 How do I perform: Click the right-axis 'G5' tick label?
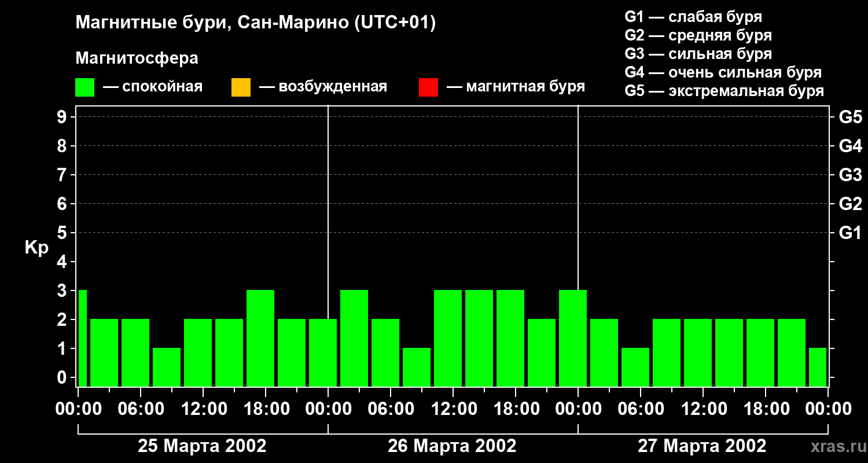(x=851, y=117)
